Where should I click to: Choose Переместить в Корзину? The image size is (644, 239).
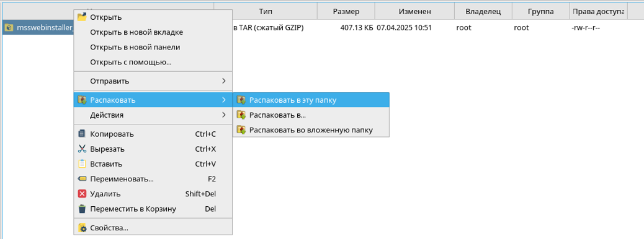point(153,209)
